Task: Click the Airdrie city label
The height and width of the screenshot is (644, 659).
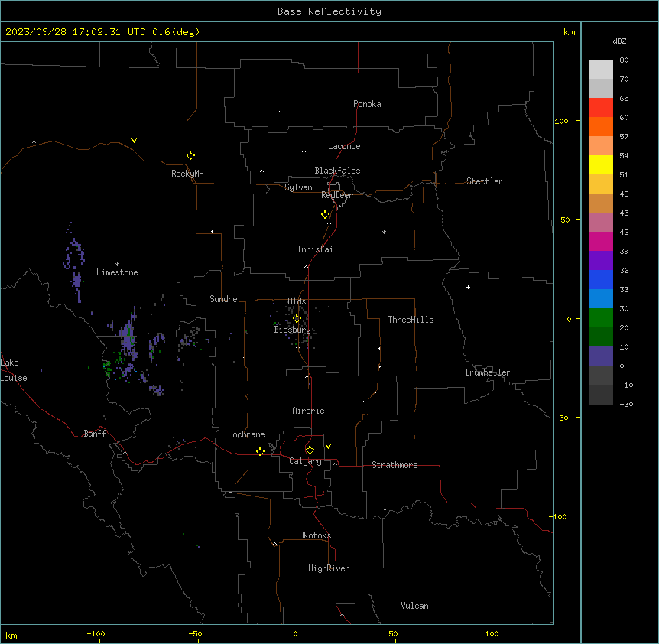Action: pyautogui.click(x=309, y=411)
